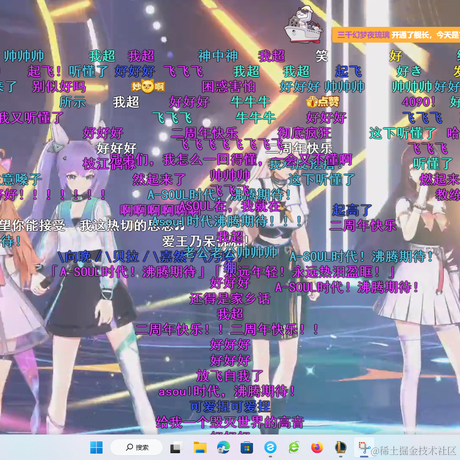The image size is (460, 460).
Task: Select the danmaku comment '4090!'
Action: pos(418,102)
